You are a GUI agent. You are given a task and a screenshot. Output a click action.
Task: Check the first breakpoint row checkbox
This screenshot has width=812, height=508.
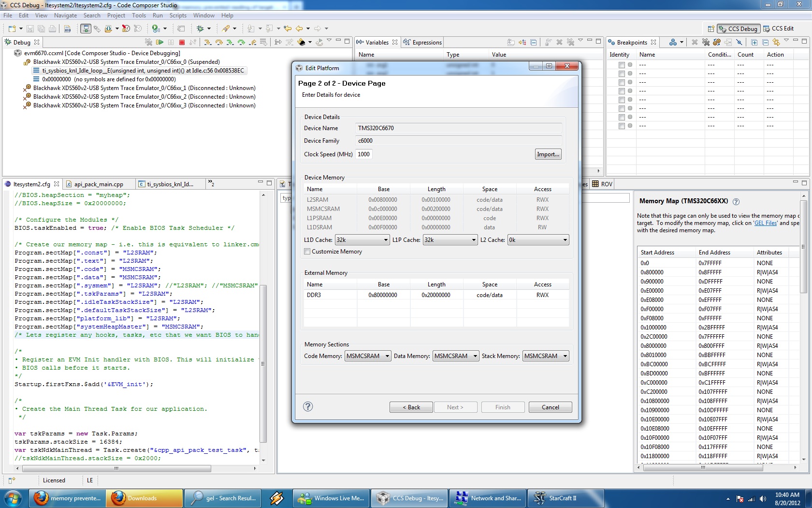pos(622,65)
